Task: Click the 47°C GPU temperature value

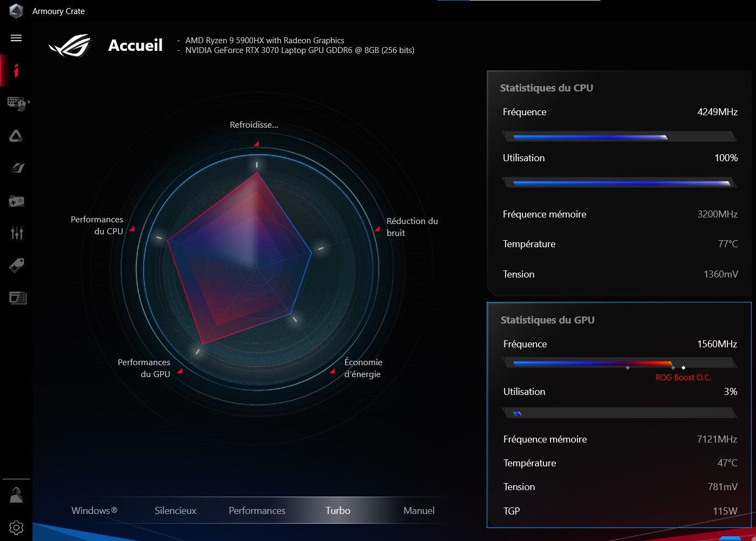Action: 727,463
